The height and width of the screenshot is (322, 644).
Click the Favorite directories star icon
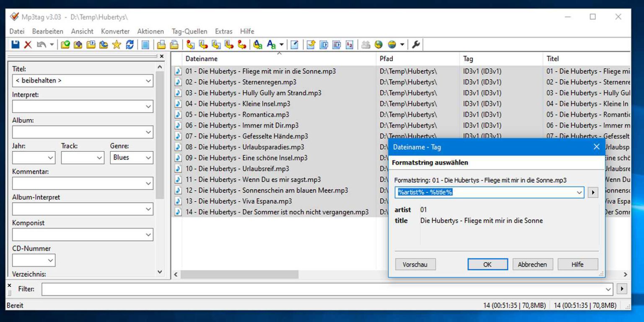coord(116,44)
